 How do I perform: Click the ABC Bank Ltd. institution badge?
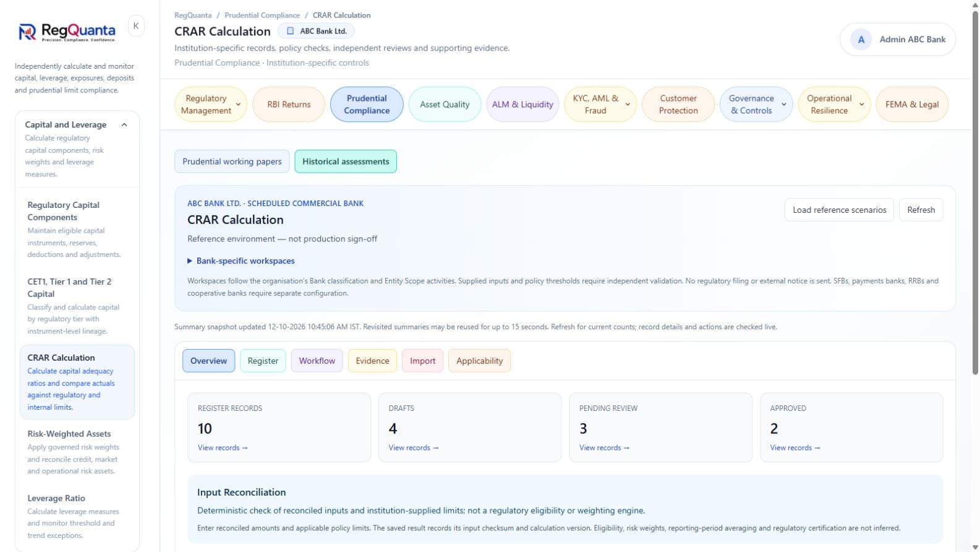[x=316, y=31]
